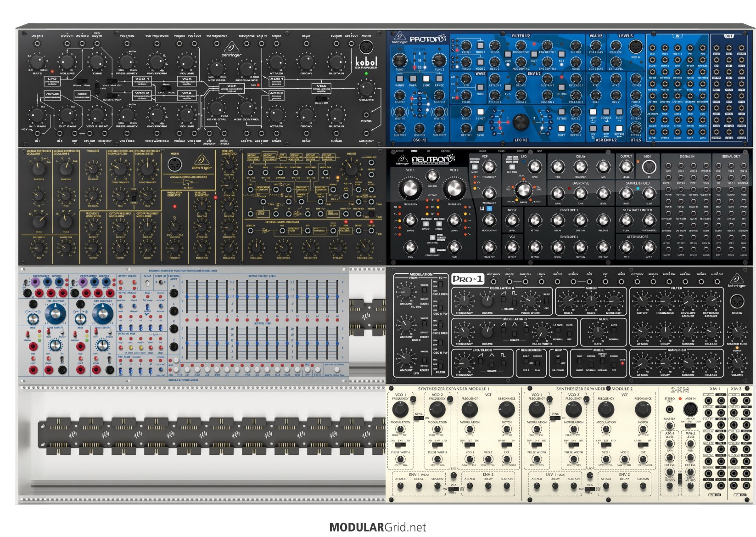
Task: Click the Kobol LFO RATE knob
Action: 38,62
